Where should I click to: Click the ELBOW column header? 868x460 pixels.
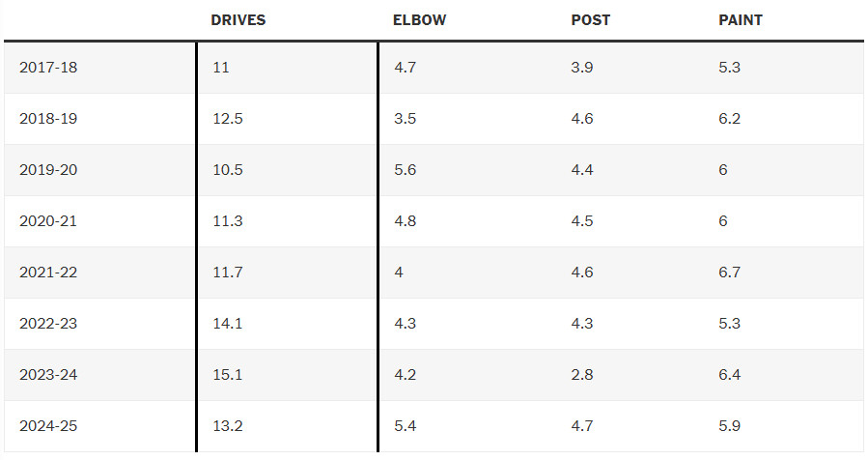click(x=419, y=20)
